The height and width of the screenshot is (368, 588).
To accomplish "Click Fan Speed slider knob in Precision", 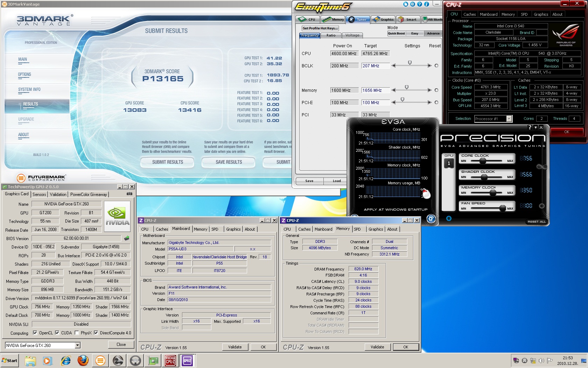I will click(x=503, y=209).
